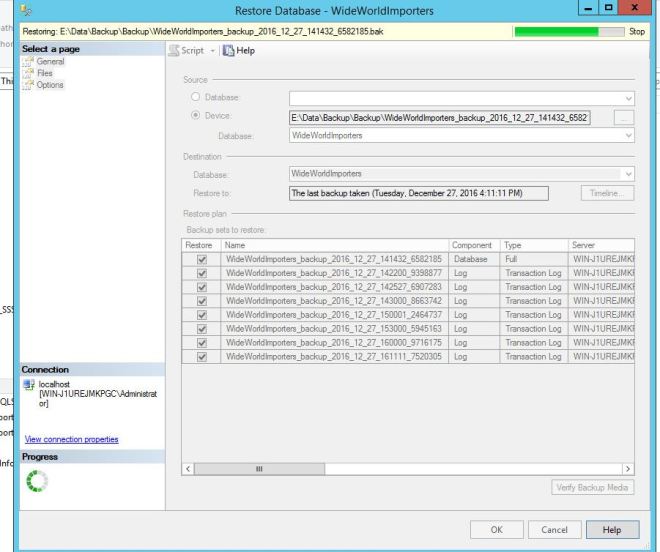The image size is (660, 552).
Task: Expand the source WideWorldImporters database dropdown
Action: pyautogui.click(x=628, y=136)
